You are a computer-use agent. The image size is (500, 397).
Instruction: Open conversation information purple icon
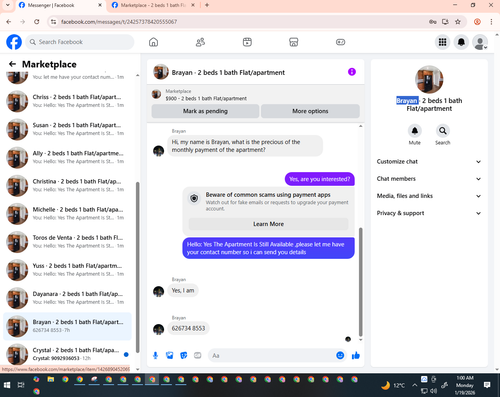click(x=352, y=72)
